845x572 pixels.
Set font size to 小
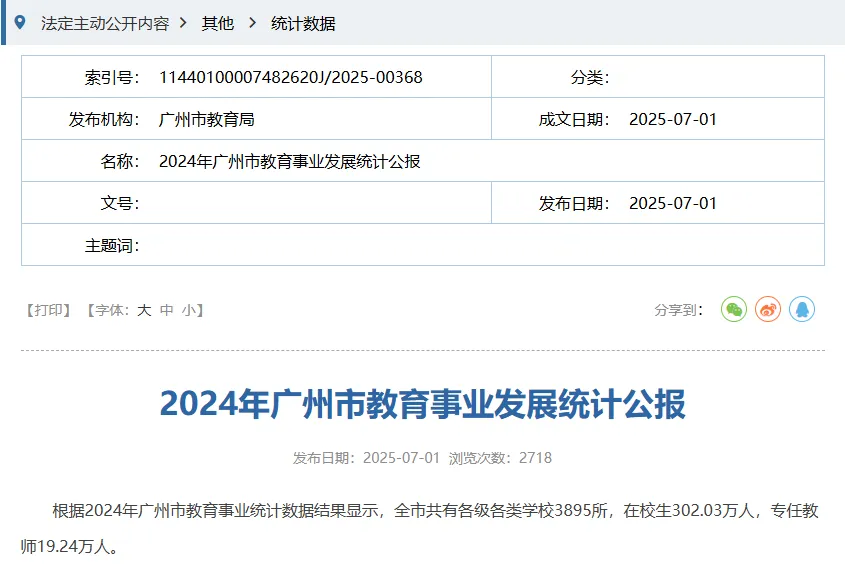(189, 310)
